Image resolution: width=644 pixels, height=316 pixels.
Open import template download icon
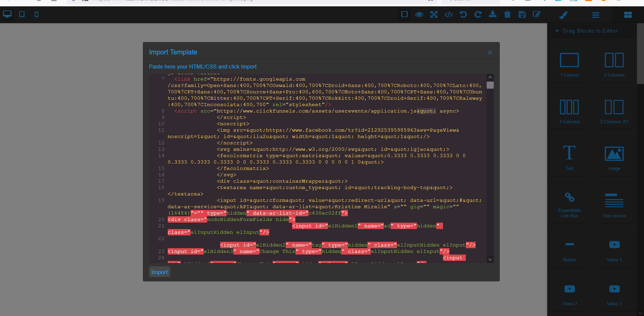tap(493, 14)
